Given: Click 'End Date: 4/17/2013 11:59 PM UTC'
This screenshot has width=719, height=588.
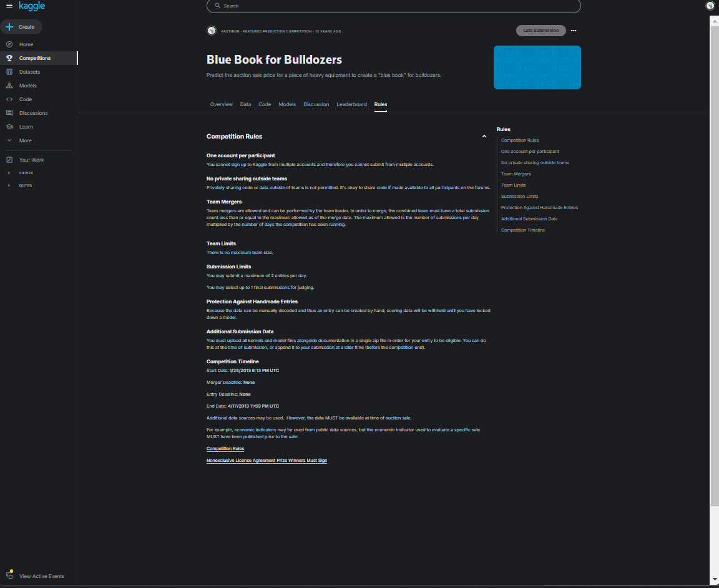Looking at the screenshot, I should coord(243,406).
